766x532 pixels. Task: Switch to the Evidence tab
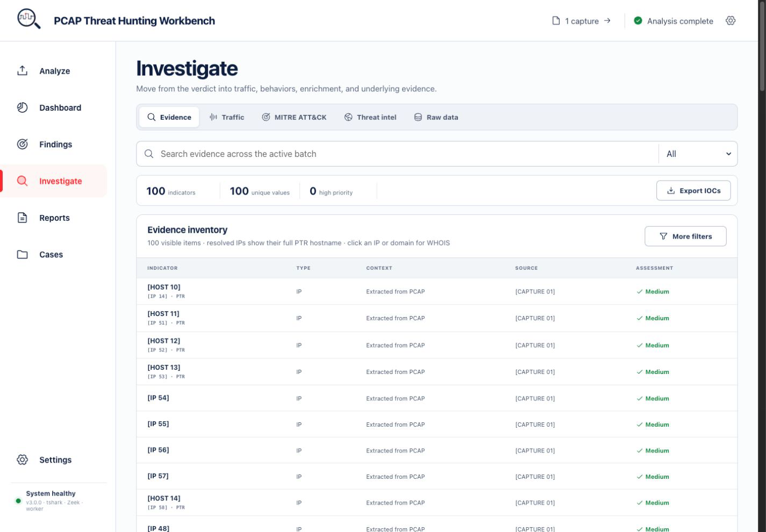point(169,117)
